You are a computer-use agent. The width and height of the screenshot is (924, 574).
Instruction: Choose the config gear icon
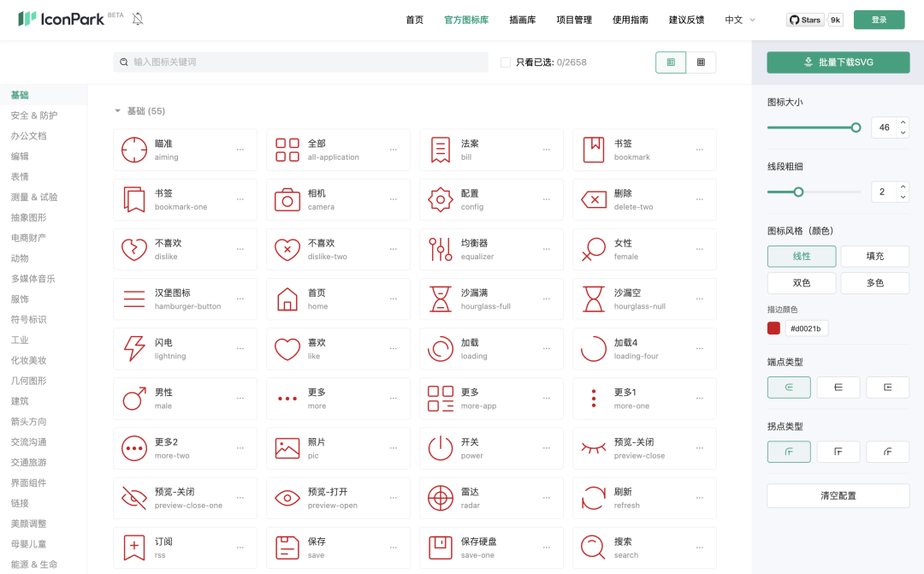click(x=441, y=199)
